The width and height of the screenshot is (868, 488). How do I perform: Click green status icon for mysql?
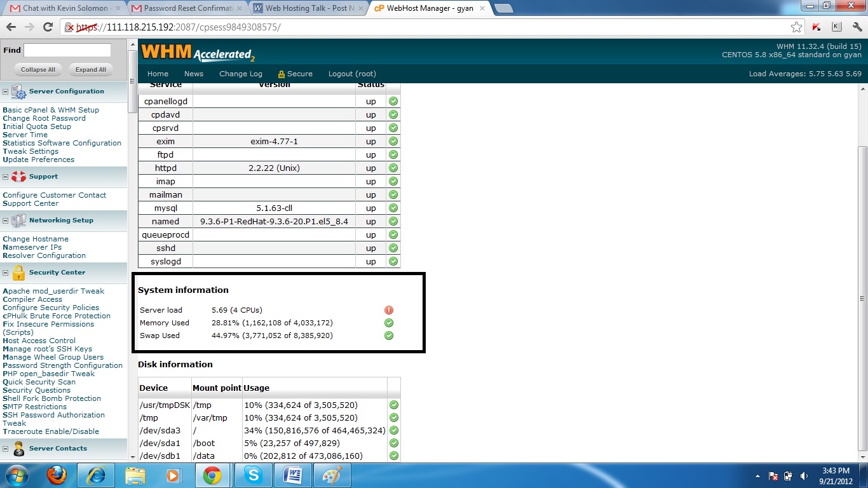click(393, 208)
